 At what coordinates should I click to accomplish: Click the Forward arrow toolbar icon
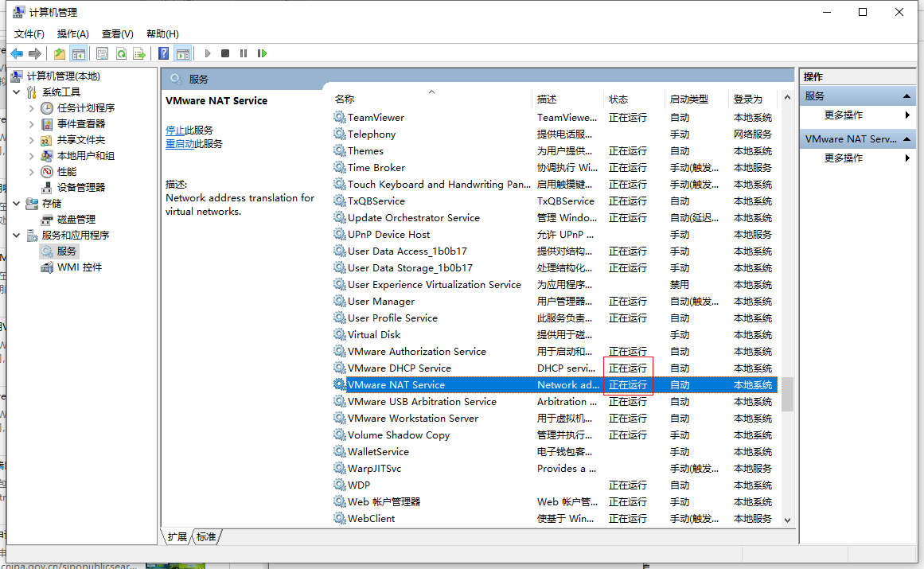click(35, 53)
